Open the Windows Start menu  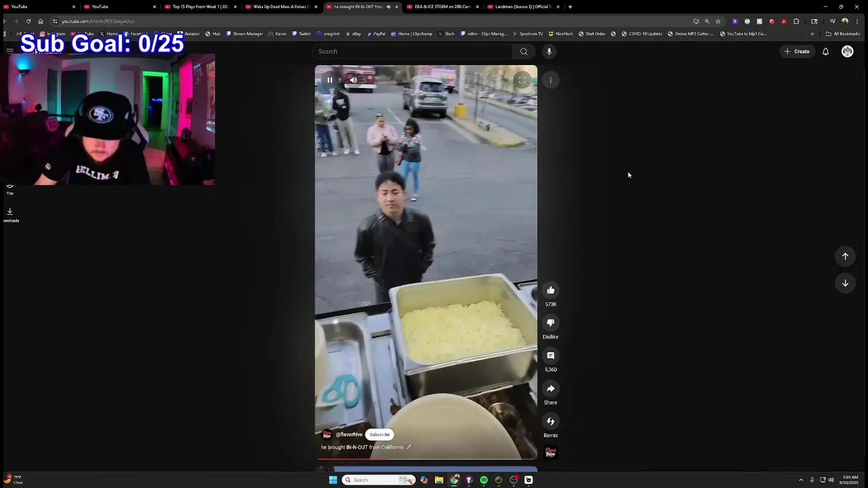(x=333, y=480)
